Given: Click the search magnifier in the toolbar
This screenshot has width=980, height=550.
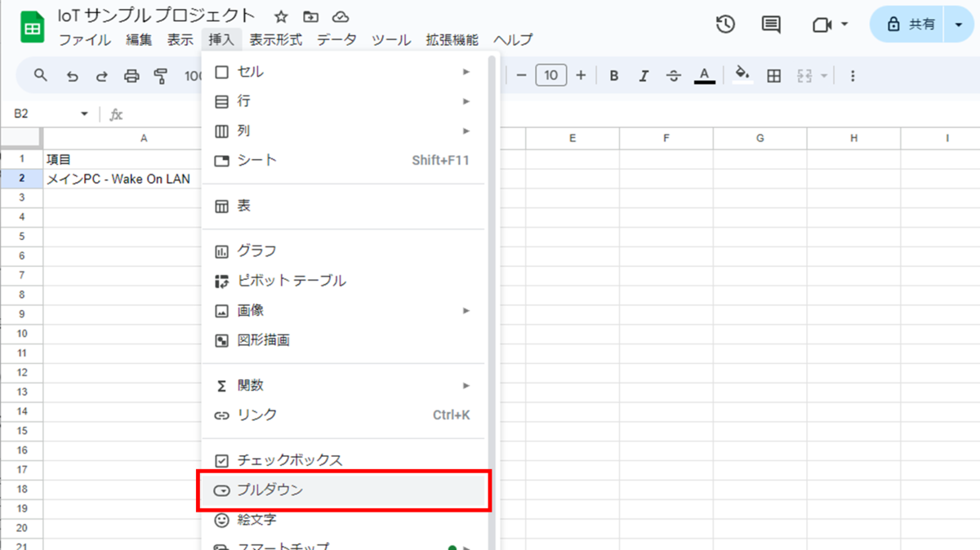Looking at the screenshot, I should point(41,76).
